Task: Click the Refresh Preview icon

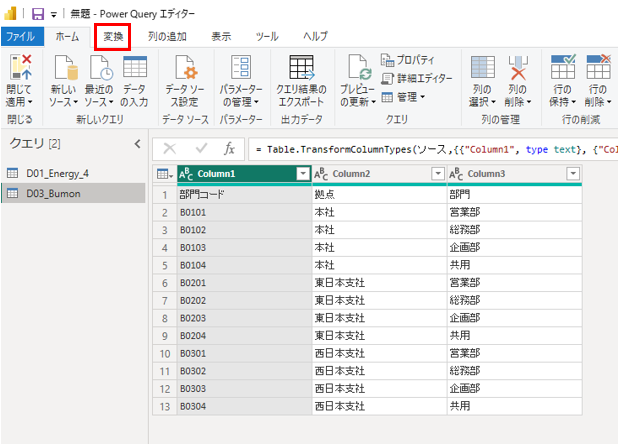Action: (359, 67)
